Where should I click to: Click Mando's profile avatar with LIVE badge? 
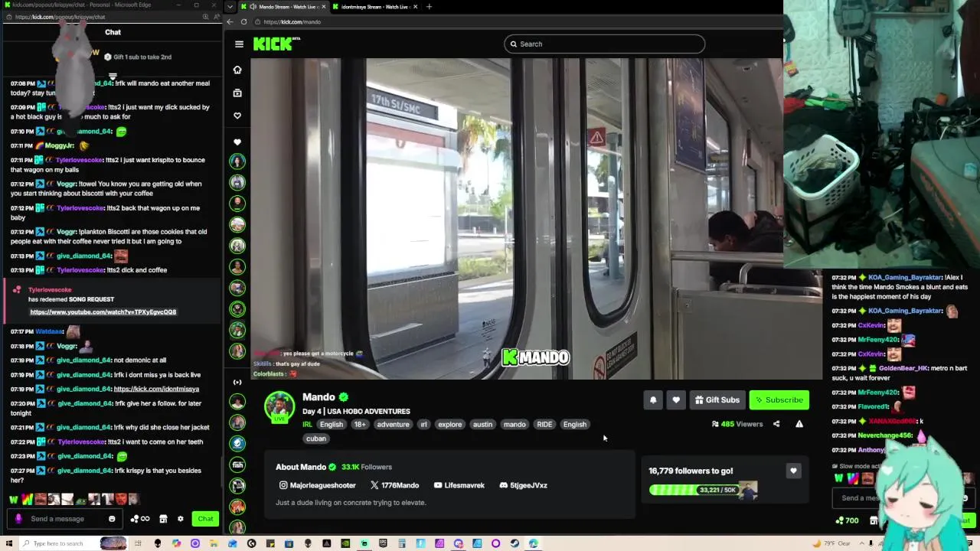279,406
